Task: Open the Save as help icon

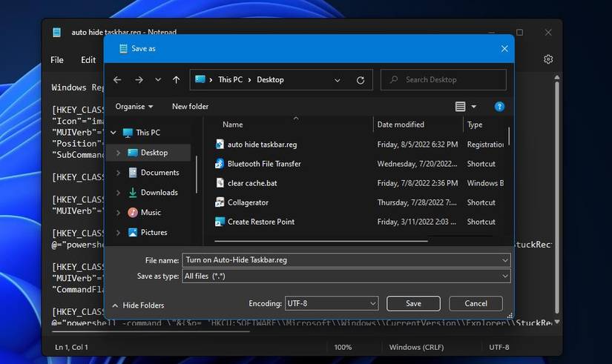Action: pos(499,107)
